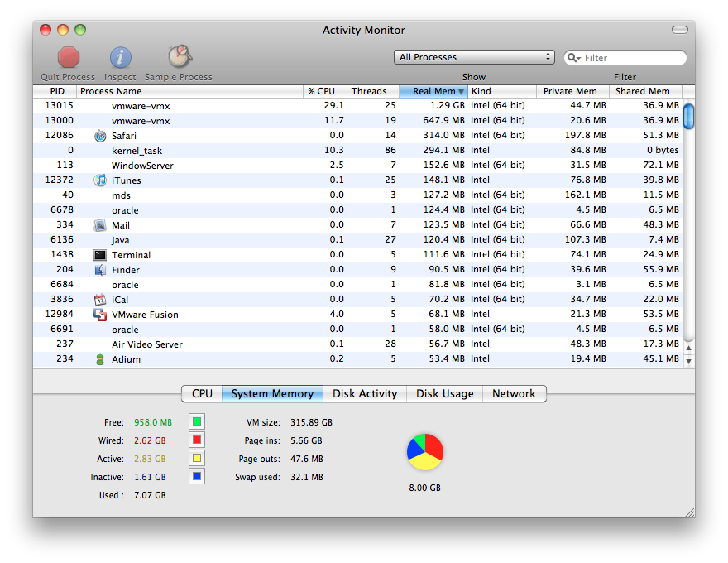Click the process list scrollbar thumb
Image resolution: width=728 pixels, height=563 pixels.
click(x=689, y=116)
